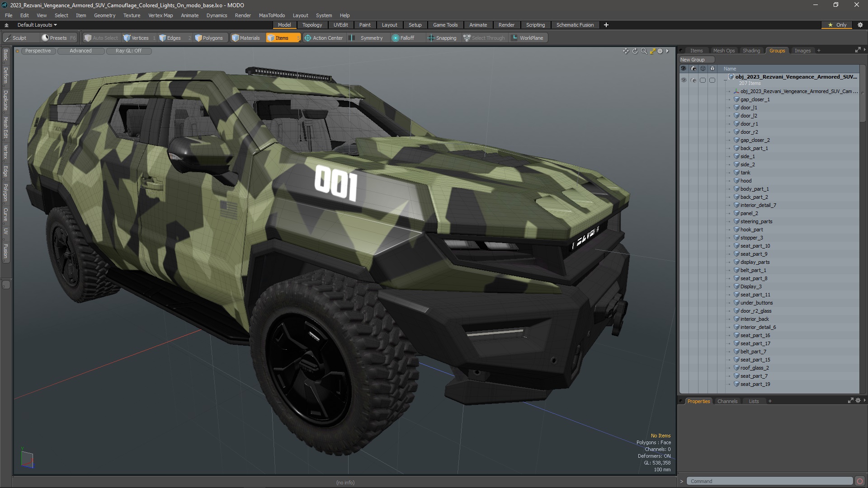868x488 pixels.
Task: Add a new tab beside Lists
Action: click(770, 401)
